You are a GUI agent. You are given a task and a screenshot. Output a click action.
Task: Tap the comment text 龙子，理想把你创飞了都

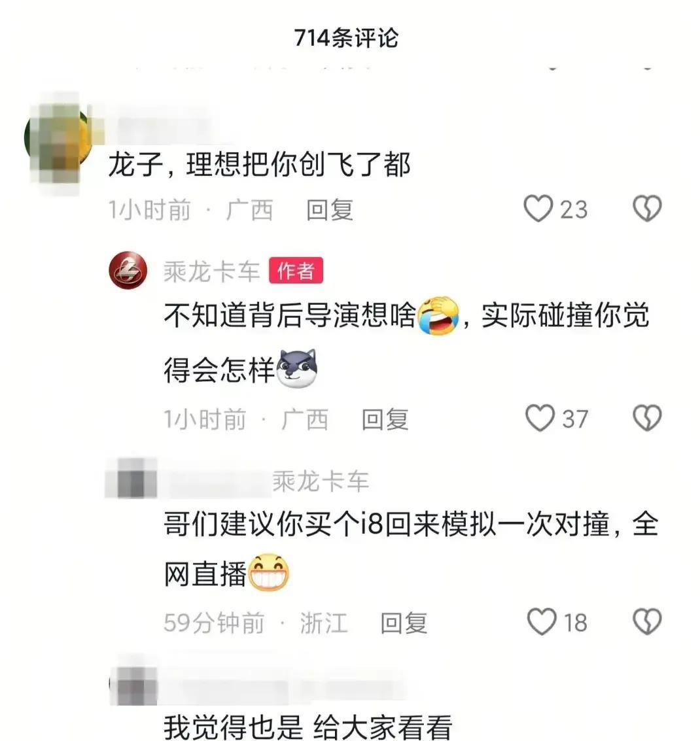pos(260,165)
